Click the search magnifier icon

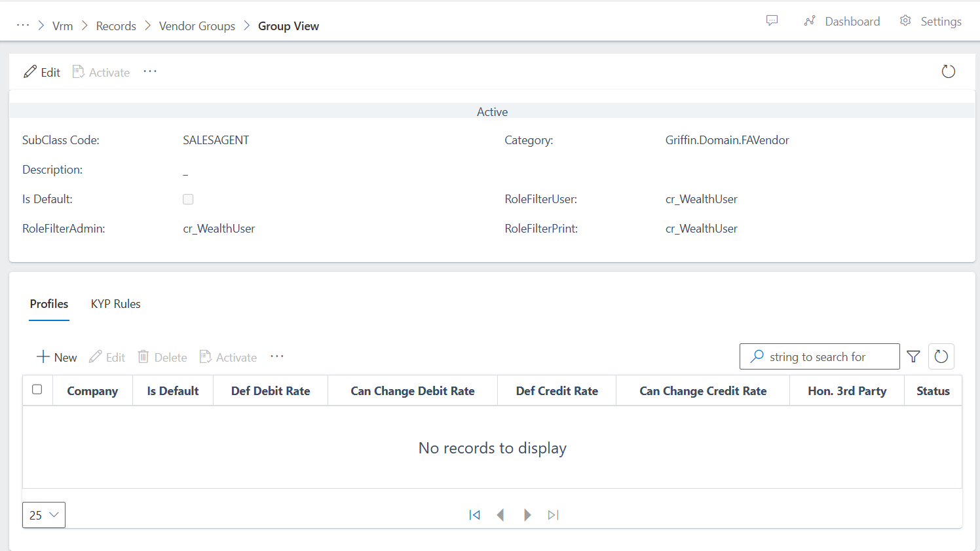coord(756,356)
